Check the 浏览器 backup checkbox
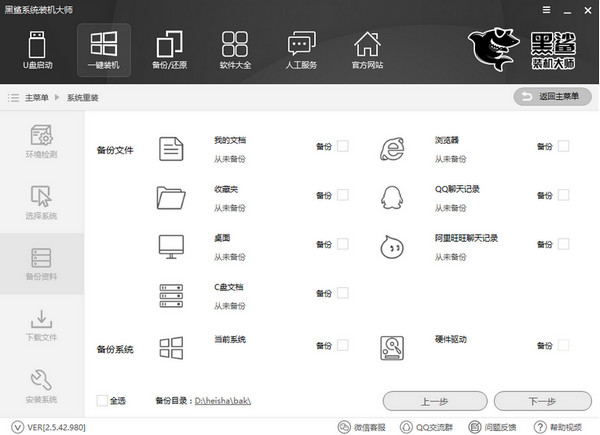This screenshot has width=600, height=435. click(564, 146)
